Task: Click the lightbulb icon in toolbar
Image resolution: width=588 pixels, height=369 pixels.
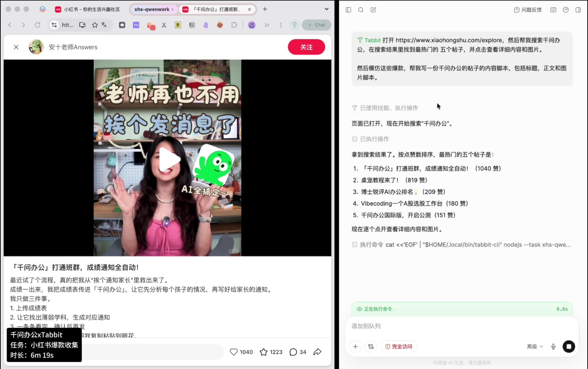Action: pyautogui.click(x=294, y=25)
